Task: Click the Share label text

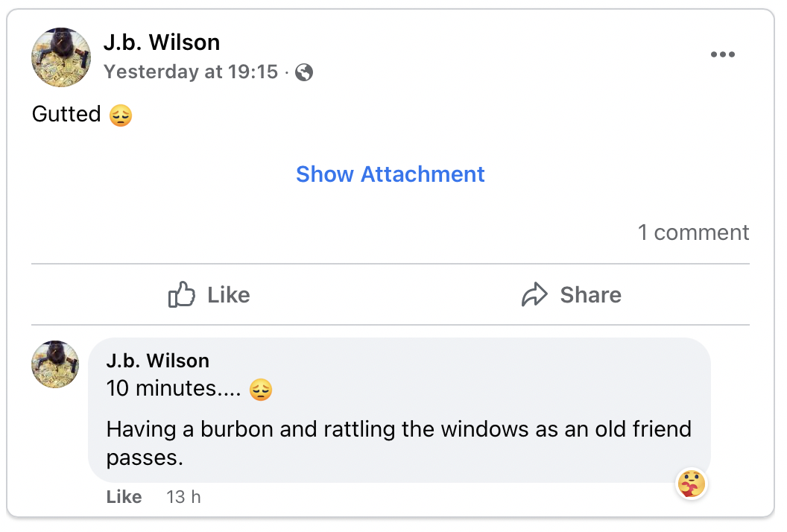Action: 590,295
